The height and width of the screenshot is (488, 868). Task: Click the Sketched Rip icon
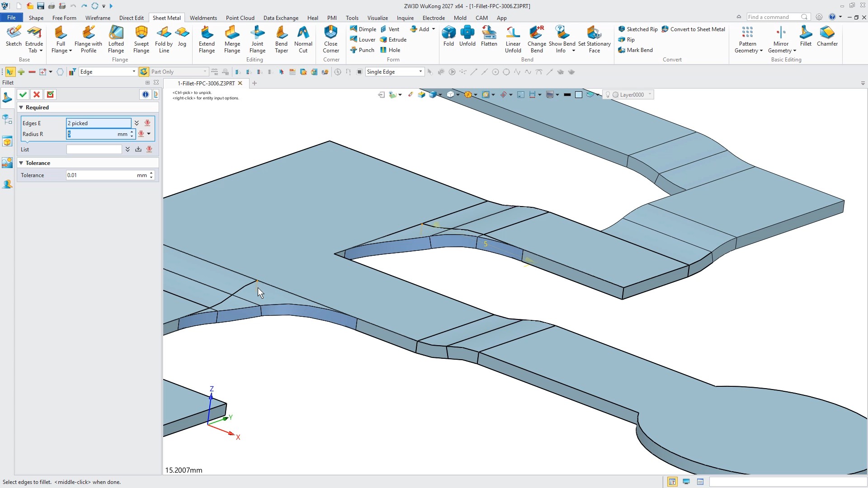(638, 29)
